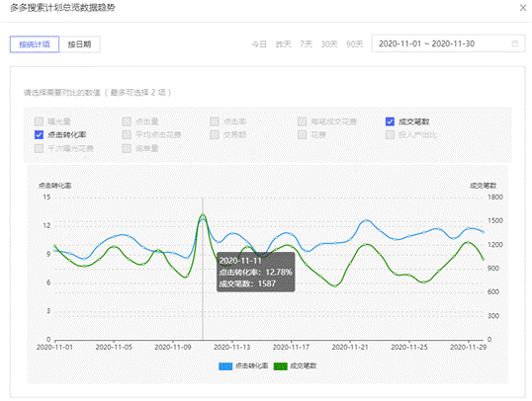Viewport: 532px width, 401px height.
Task: Enable the 交易额 checkbox
Action: tap(215, 135)
